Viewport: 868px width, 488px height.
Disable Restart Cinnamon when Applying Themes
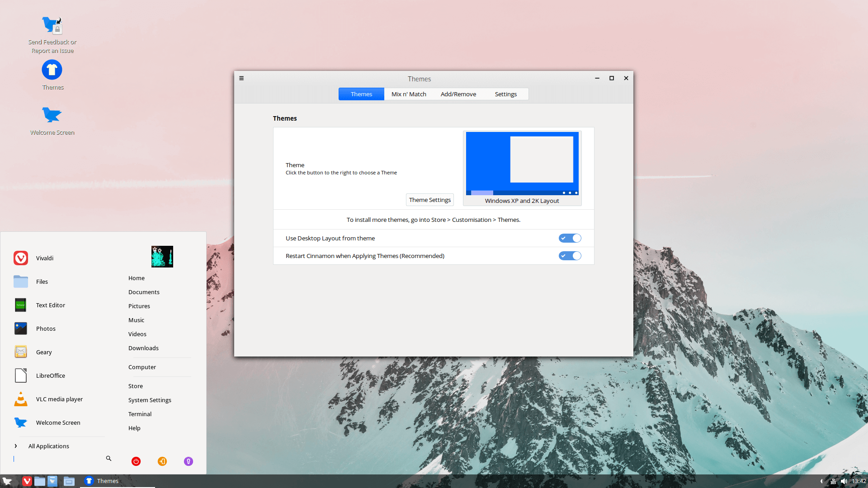570,256
